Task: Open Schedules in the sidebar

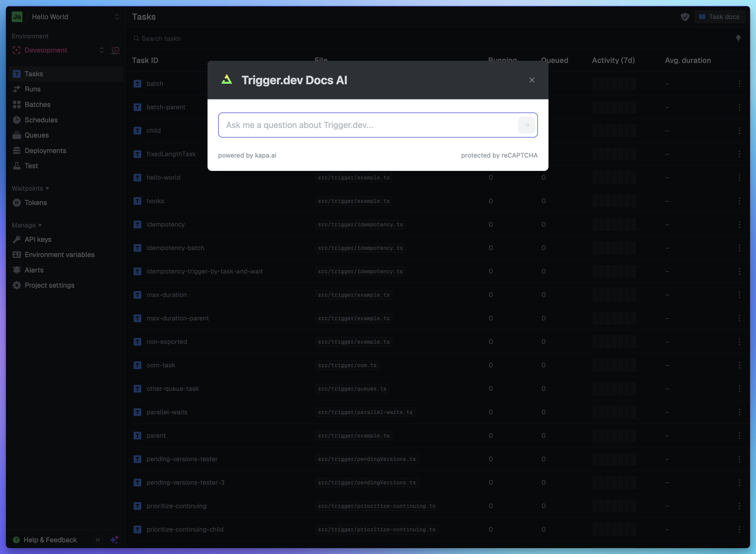Action: [66, 120]
